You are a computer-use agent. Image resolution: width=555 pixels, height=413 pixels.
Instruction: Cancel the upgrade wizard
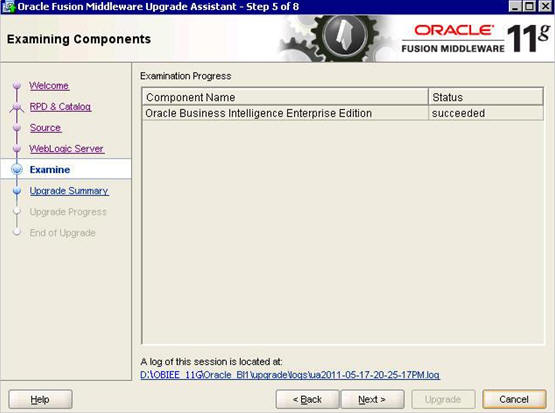pos(514,400)
